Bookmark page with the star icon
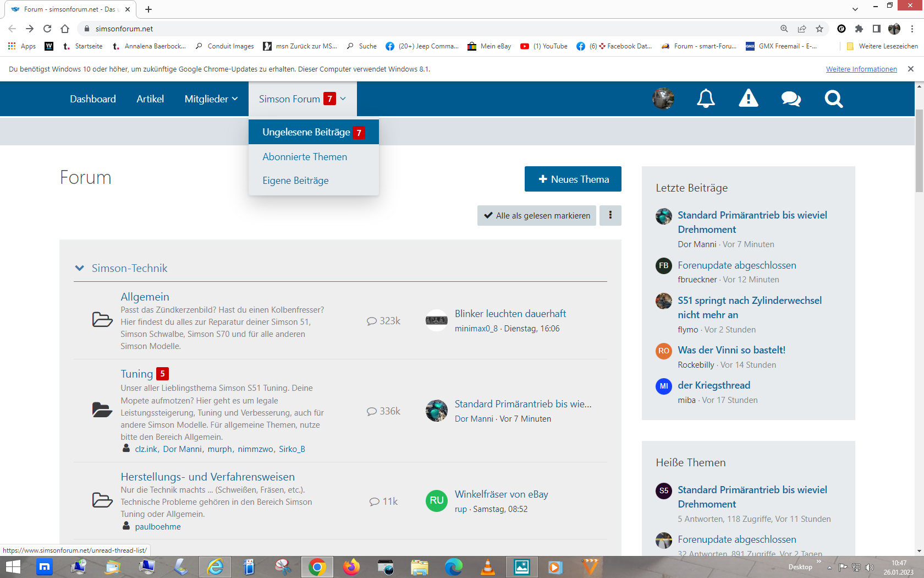 coord(820,29)
